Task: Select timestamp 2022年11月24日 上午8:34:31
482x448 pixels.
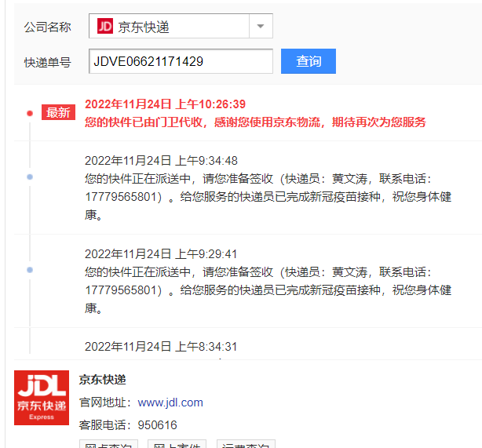Action: pyautogui.click(x=161, y=347)
